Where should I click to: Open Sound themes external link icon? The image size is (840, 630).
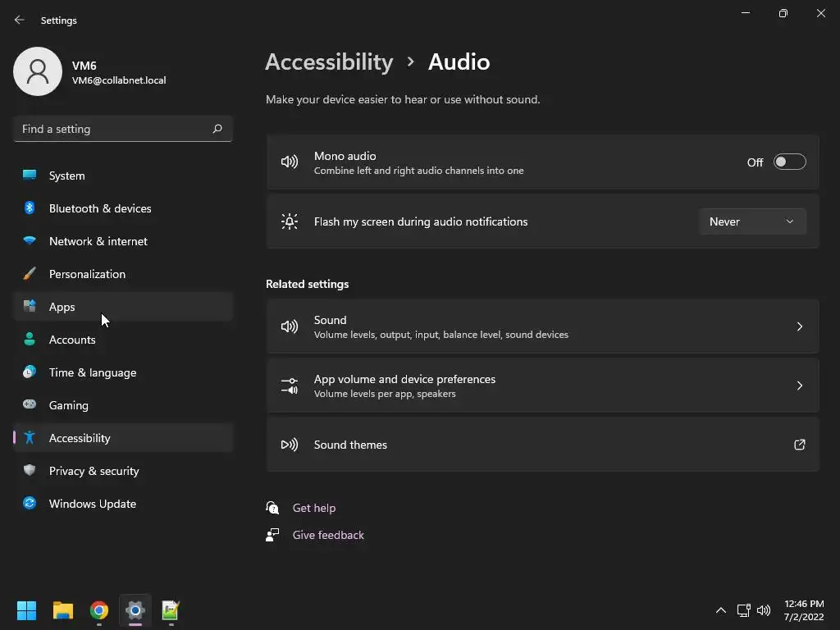[x=799, y=445]
